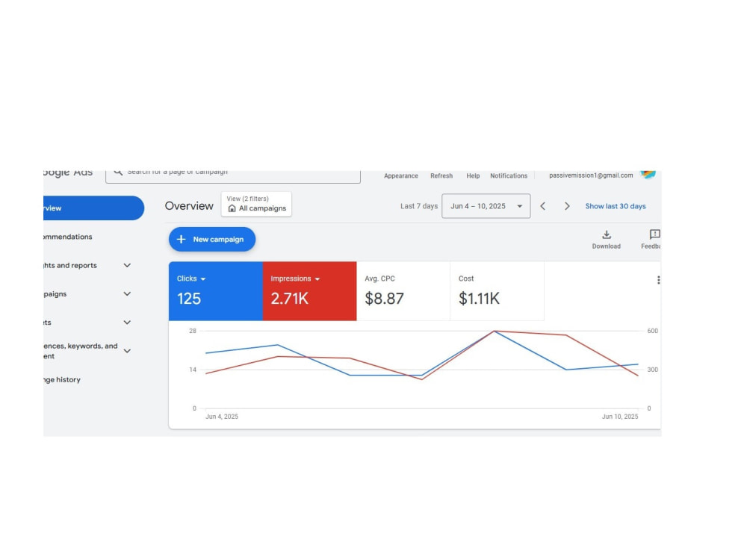The width and height of the screenshot is (747, 560).
Task: Open the three-dot chart options menu
Action: tap(658, 280)
